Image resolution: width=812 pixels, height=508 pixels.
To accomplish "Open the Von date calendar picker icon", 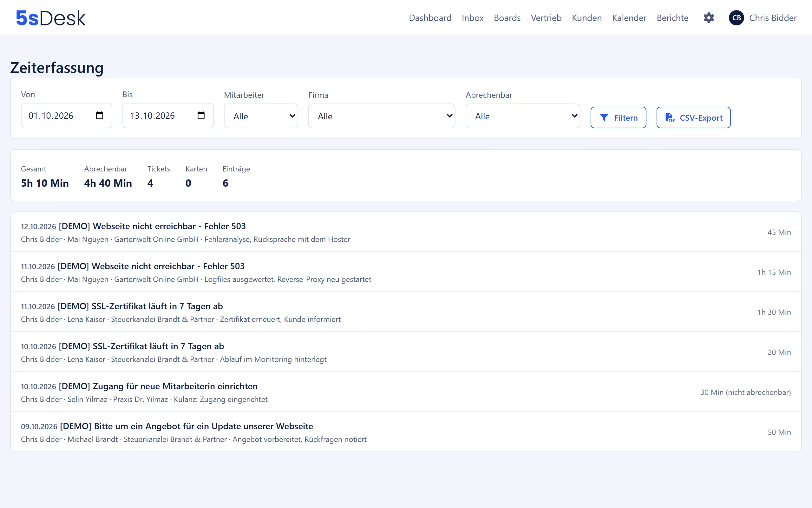I will [99, 116].
